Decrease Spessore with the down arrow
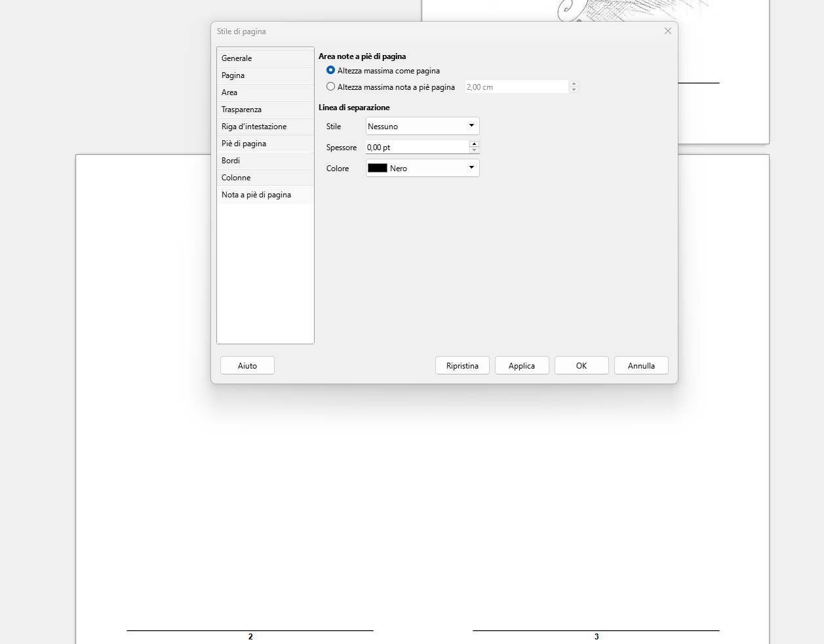The width and height of the screenshot is (824, 644). [x=475, y=150]
